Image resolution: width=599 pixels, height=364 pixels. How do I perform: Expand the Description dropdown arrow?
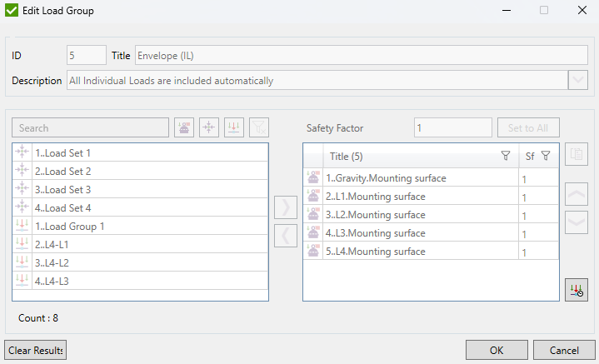pos(578,81)
